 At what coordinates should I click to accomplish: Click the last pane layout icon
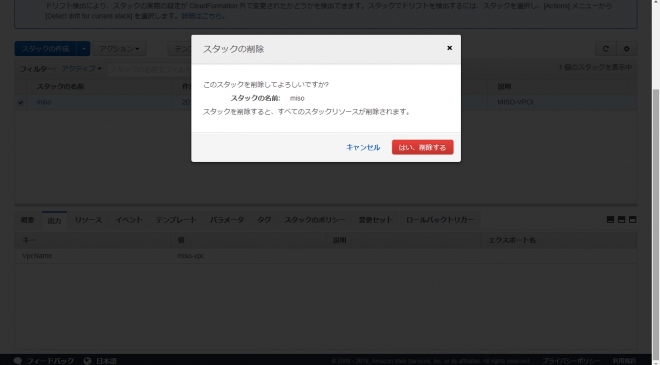click(632, 220)
